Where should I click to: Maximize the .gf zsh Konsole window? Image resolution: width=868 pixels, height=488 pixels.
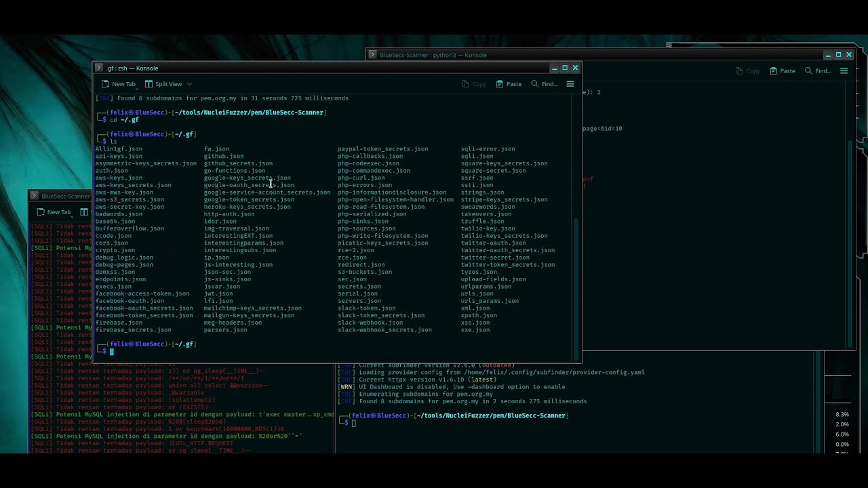point(565,68)
